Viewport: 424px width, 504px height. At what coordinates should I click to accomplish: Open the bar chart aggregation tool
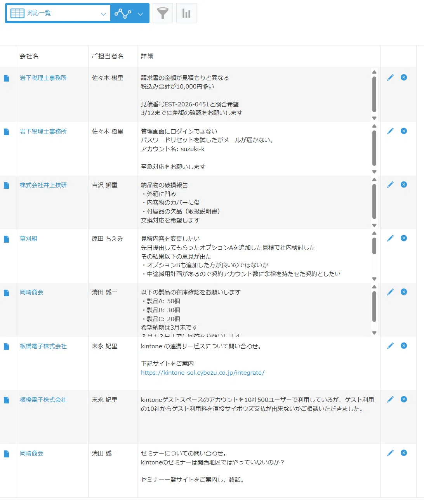click(186, 13)
